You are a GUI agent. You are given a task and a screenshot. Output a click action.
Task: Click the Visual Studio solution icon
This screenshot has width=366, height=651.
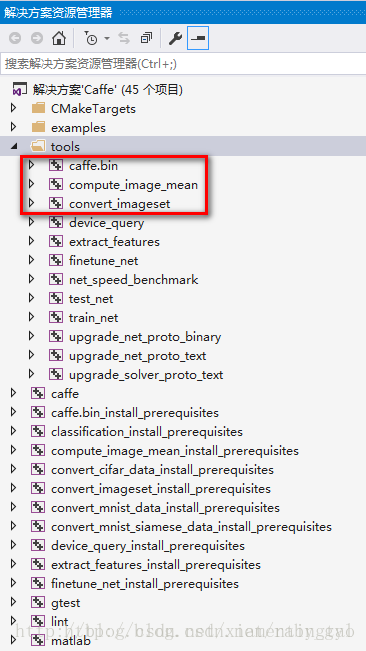click(x=20, y=90)
